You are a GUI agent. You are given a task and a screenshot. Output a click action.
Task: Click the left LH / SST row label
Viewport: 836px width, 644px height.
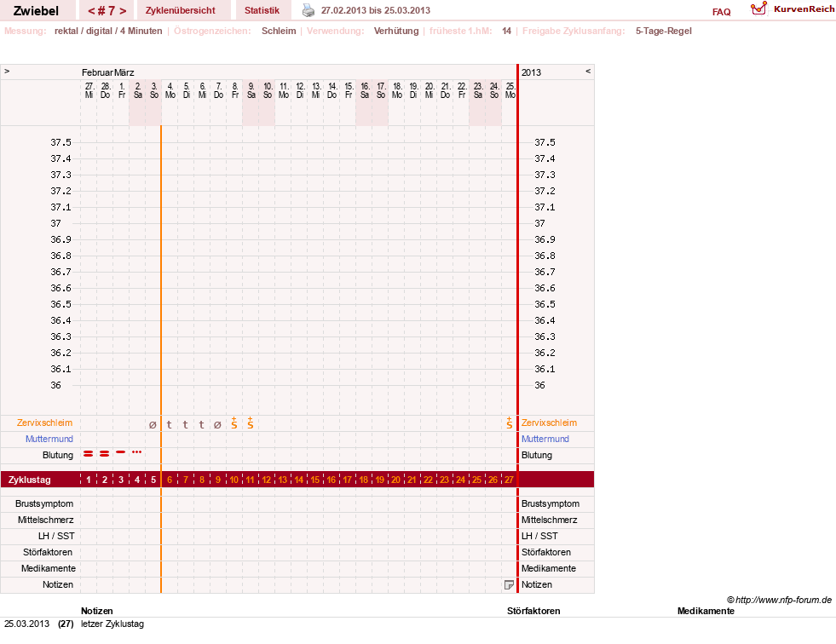[x=56, y=536]
